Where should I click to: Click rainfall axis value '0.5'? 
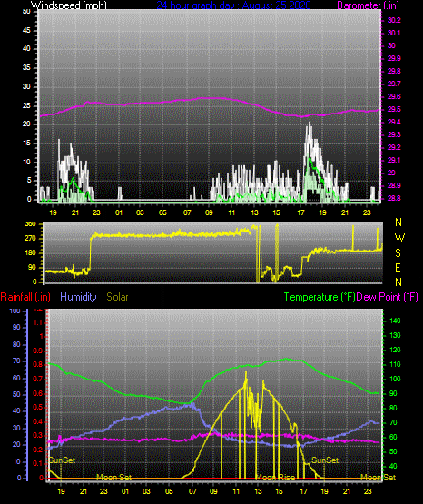tap(38, 408)
